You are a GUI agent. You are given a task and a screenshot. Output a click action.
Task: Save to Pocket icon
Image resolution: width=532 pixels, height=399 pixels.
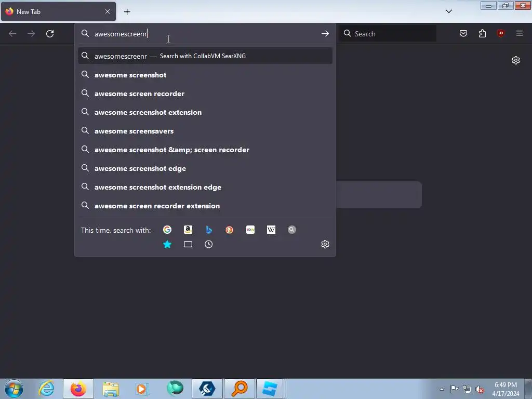pos(463,33)
